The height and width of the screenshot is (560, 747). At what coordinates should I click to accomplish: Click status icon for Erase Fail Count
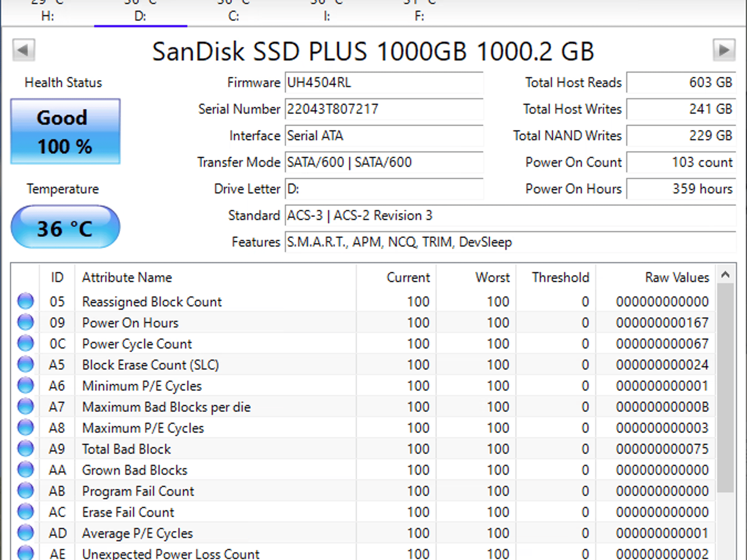click(x=26, y=512)
